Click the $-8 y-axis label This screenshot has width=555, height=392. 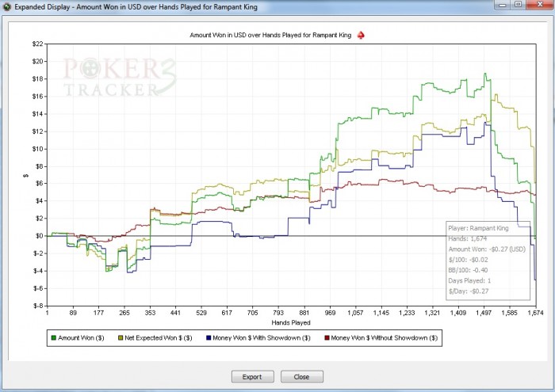[x=38, y=306]
